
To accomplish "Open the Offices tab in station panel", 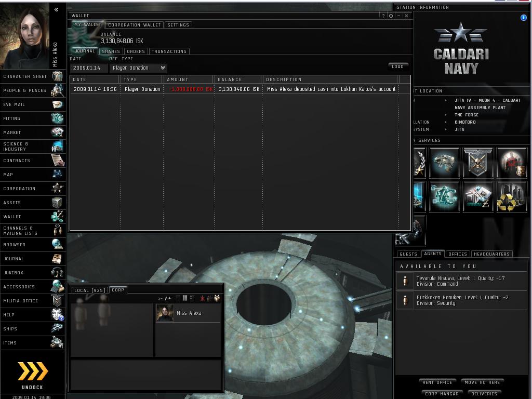I will pos(457,254).
